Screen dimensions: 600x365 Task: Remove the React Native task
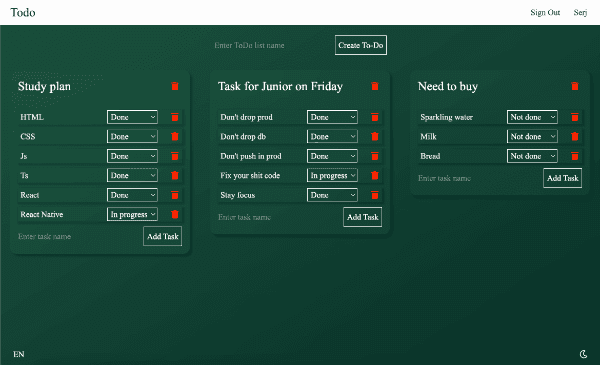click(175, 214)
